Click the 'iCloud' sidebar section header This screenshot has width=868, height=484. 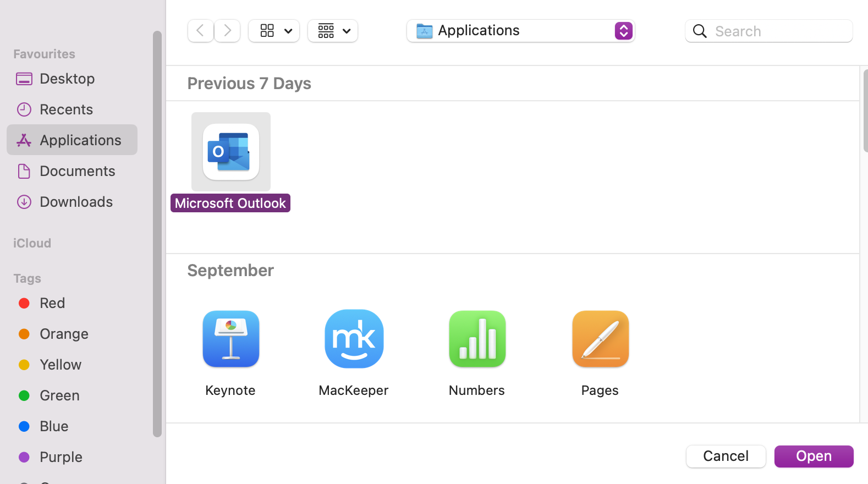32,243
